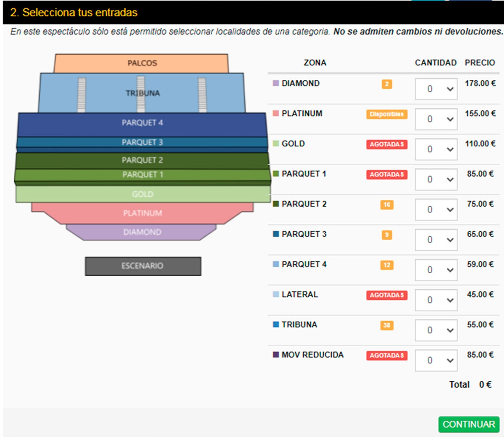Click the DIAMOND zone name

tap(301, 83)
